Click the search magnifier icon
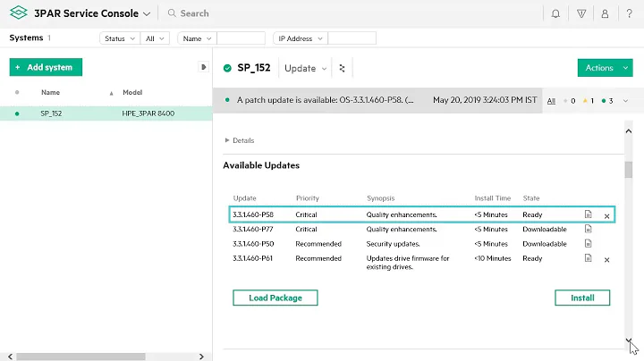 click(172, 13)
